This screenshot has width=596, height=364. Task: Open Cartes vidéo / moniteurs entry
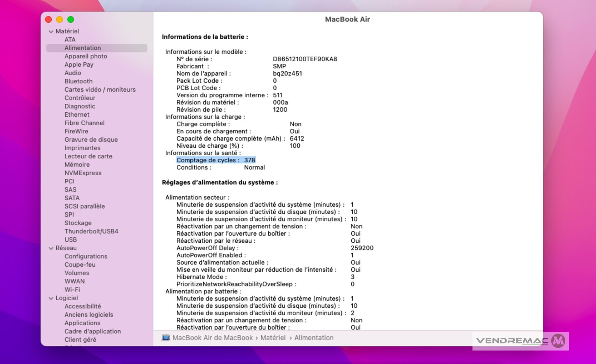pos(100,90)
